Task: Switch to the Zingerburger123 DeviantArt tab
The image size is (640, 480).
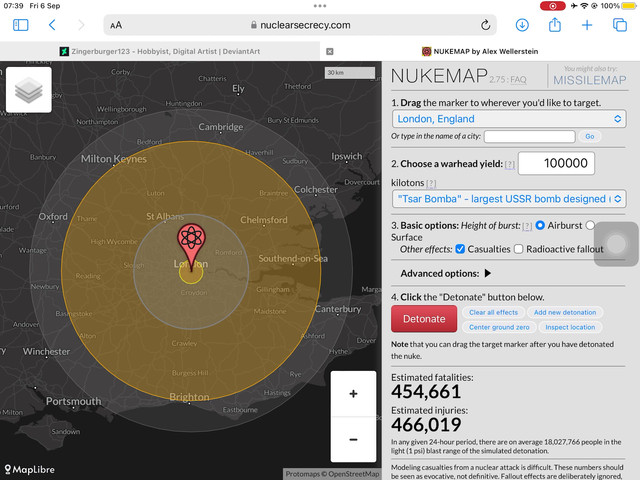Action: coord(160,51)
